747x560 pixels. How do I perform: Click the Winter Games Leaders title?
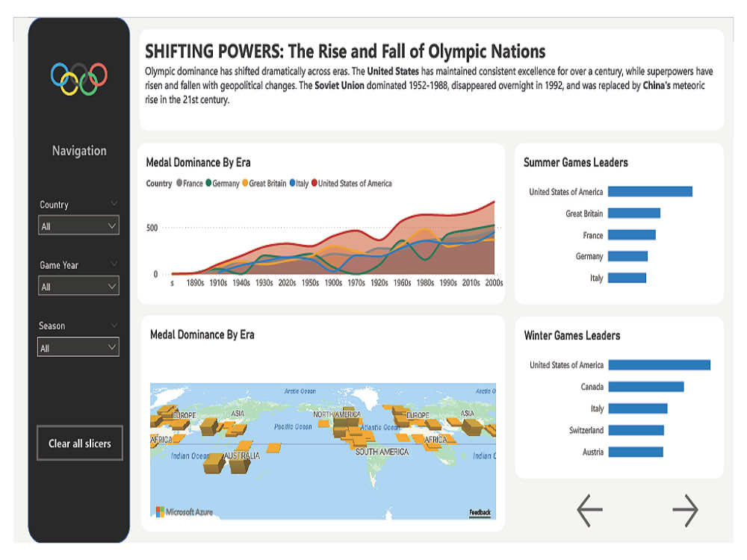click(x=571, y=335)
